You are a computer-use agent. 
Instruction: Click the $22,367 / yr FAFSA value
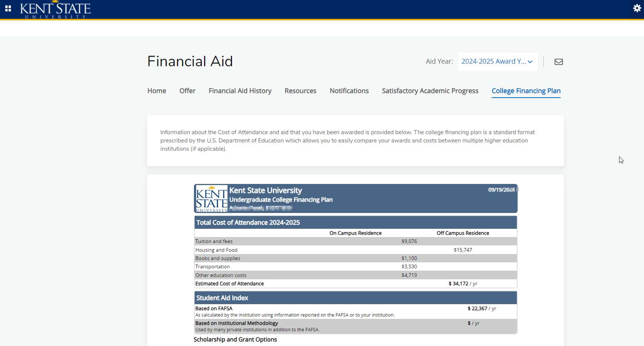coord(482,308)
